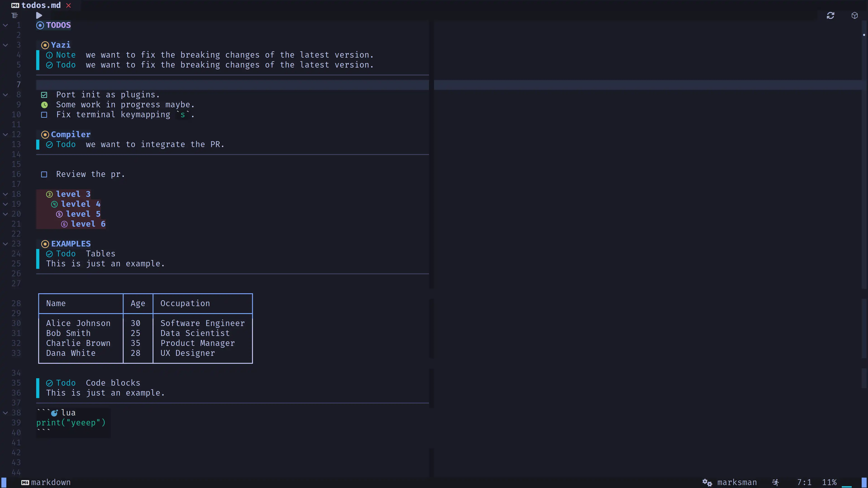Click the EXAMPLES heading text
The height and width of the screenshot is (488, 868).
[71, 244]
